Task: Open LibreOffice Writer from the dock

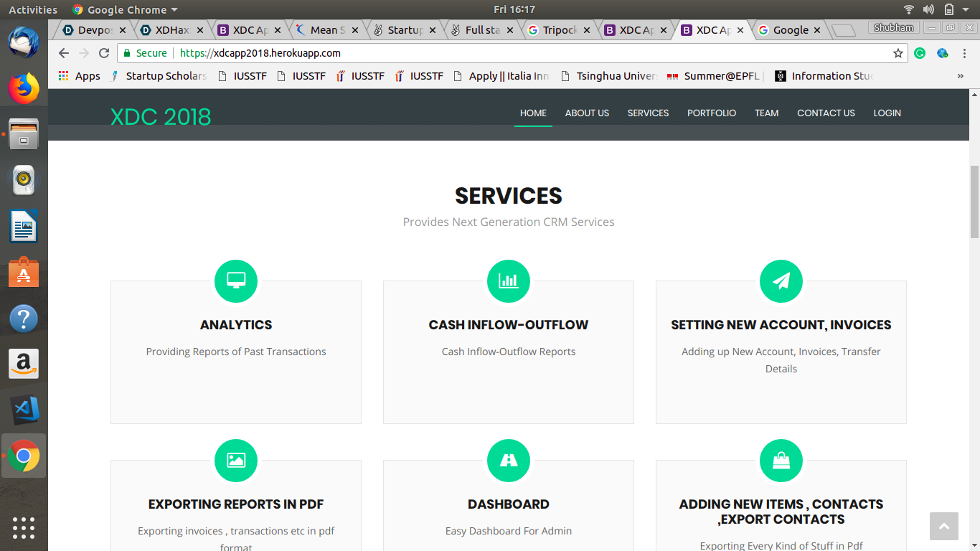Action: coord(24,227)
